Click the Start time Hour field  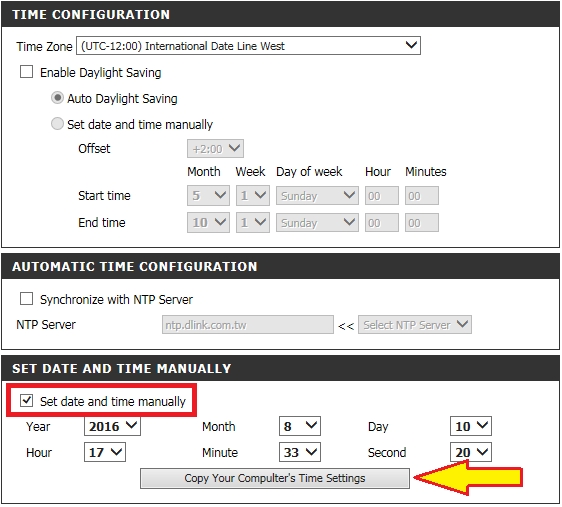tap(382, 196)
